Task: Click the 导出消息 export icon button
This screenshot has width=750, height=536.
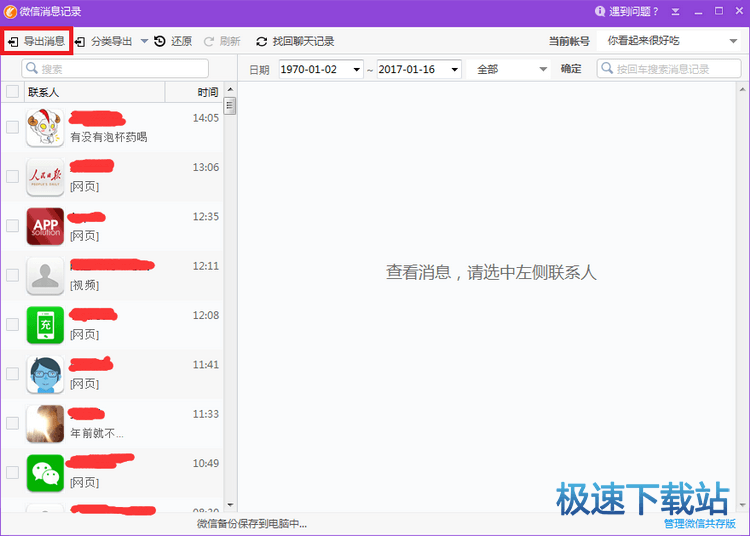Action: (13, 41)
